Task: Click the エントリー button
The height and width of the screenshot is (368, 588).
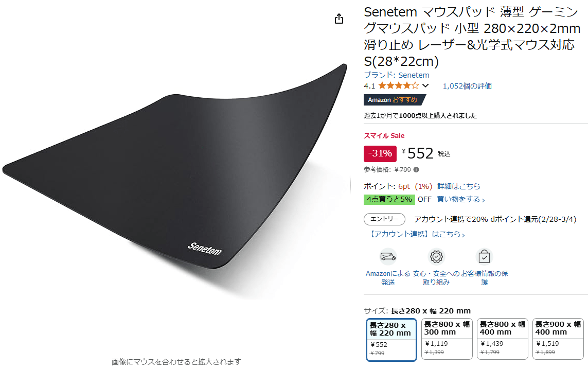Action: 384,219
